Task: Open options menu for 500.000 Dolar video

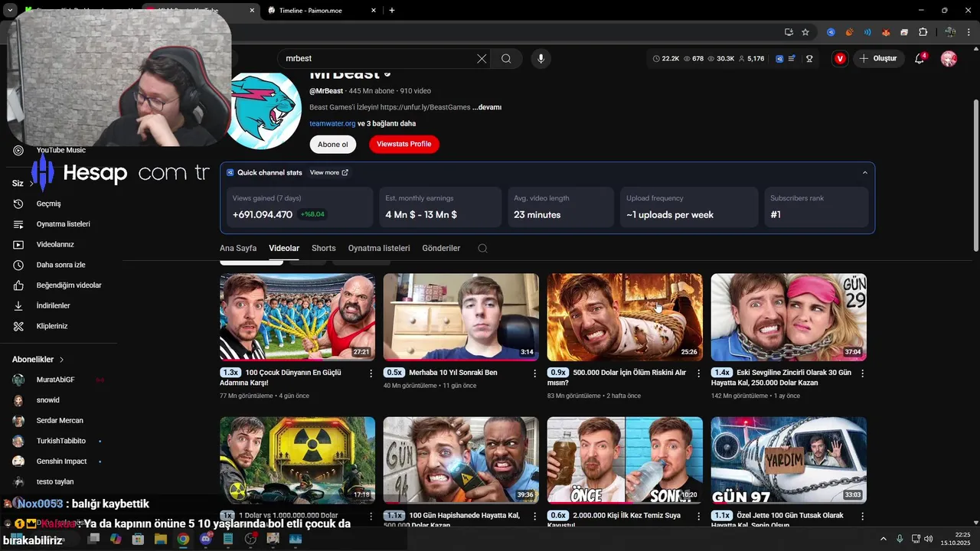Action: (699, 373)
